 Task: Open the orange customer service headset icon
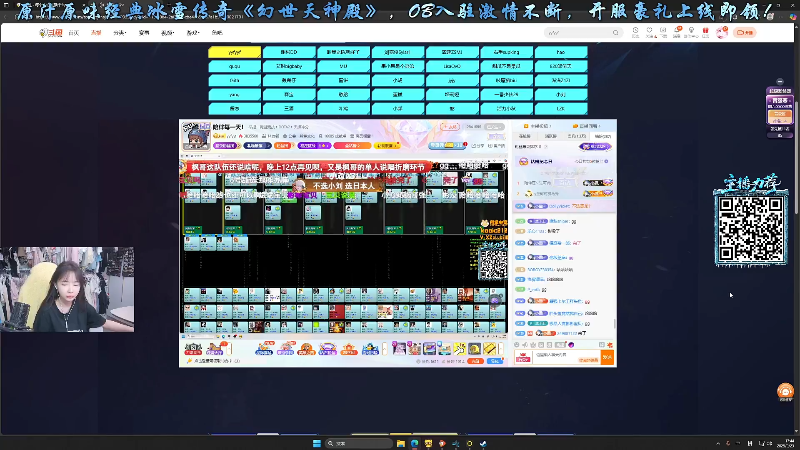coord(785,391)
